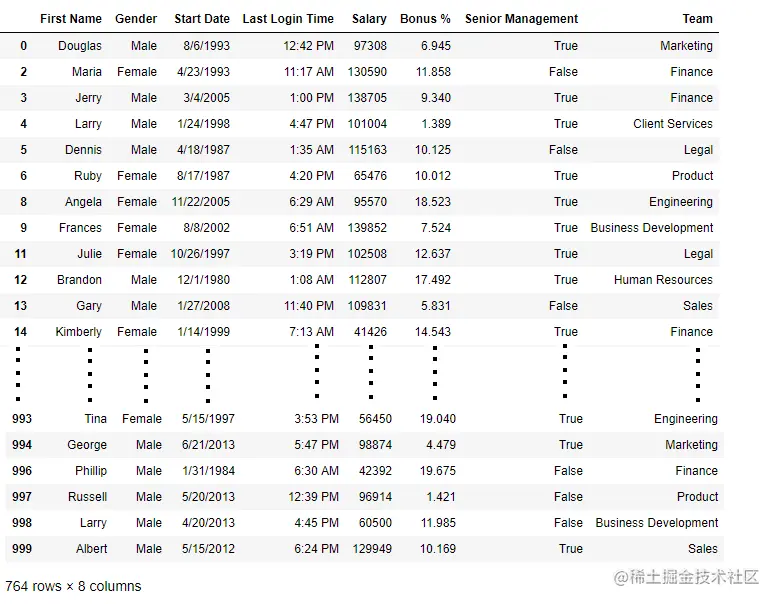The image size is (777, 604).
Task: Click the Salary column header
Action: pos(369,19)
